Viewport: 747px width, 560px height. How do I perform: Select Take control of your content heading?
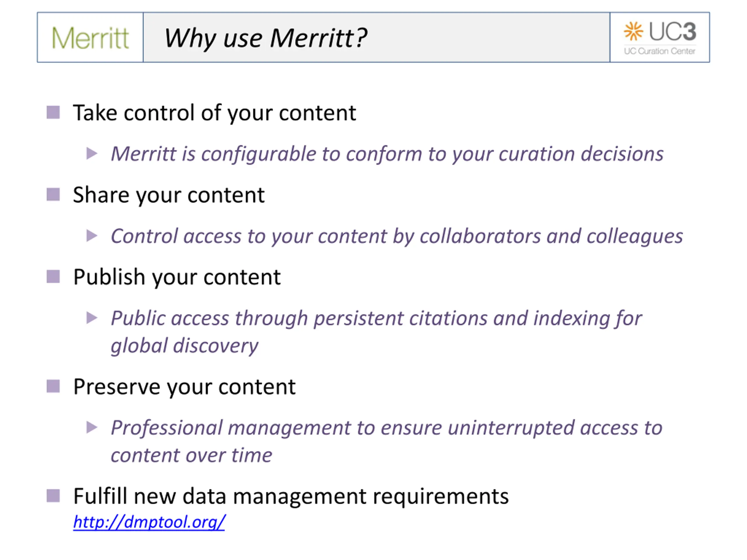point(214,113)
